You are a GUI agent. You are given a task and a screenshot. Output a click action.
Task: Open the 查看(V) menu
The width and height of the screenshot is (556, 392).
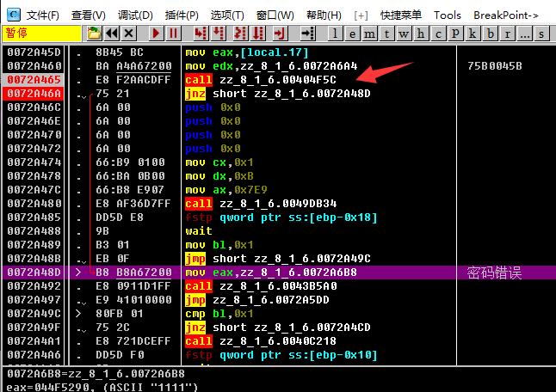[89, 15]
